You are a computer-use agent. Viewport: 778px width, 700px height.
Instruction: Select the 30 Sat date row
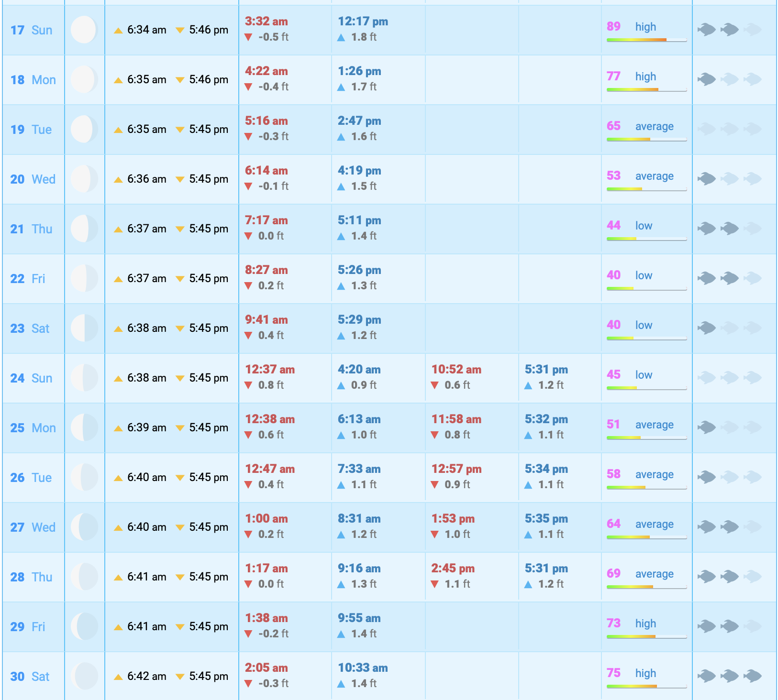[x=30, y=677]
